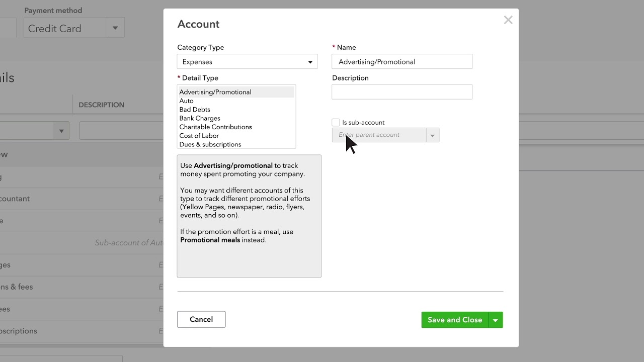Screen dimensions: 644x362
Task: Pick Charitable Contributions detail type
Action: tap(215, 127)
